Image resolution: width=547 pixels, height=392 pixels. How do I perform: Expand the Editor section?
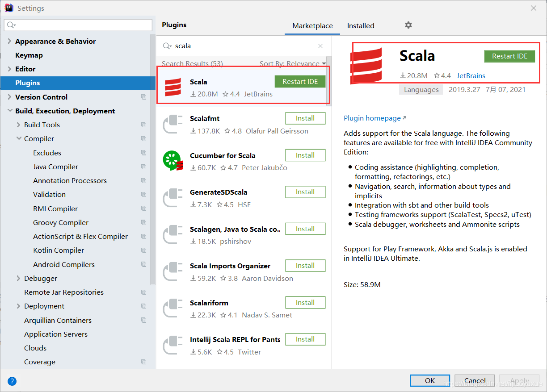tap(10, 69)
